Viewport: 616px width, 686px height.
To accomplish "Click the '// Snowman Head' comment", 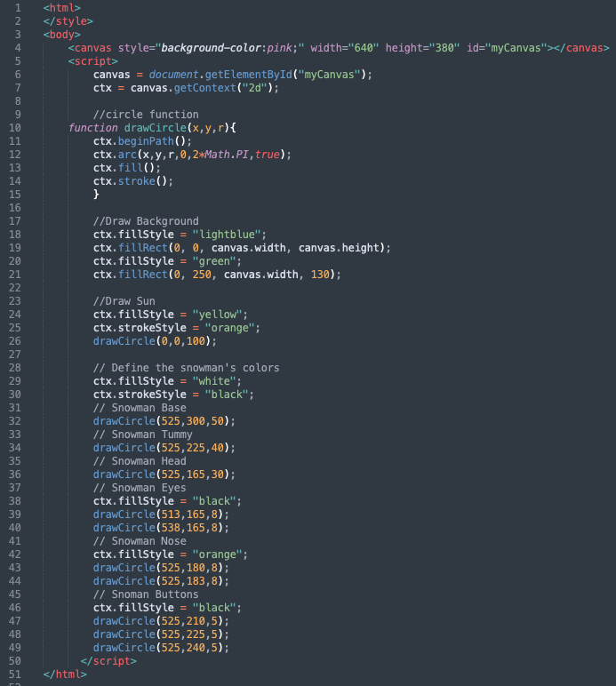I will 140,461.
